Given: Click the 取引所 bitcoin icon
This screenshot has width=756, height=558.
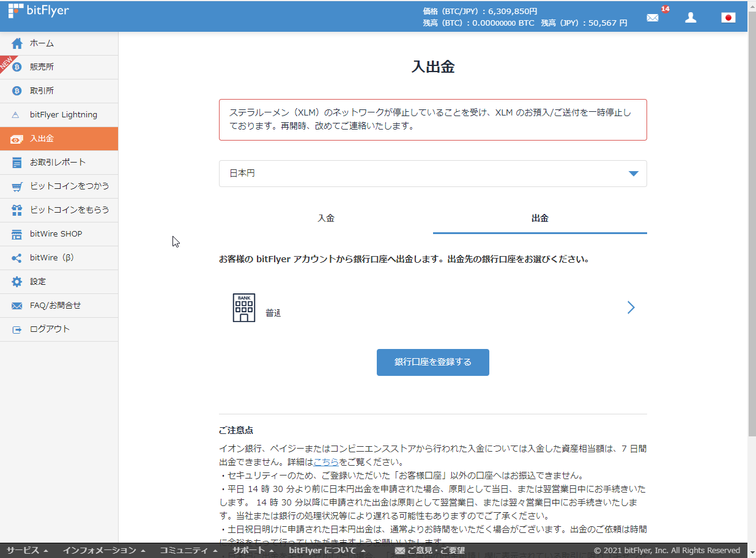Looking at the screenshot, I should tap(17, 91).
